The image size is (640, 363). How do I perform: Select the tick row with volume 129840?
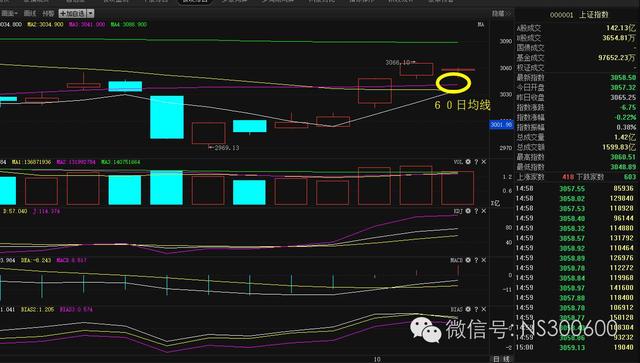point(576,198)
